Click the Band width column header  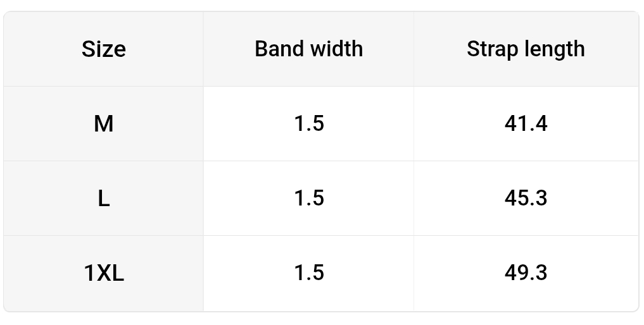click(x=309, y=49)
